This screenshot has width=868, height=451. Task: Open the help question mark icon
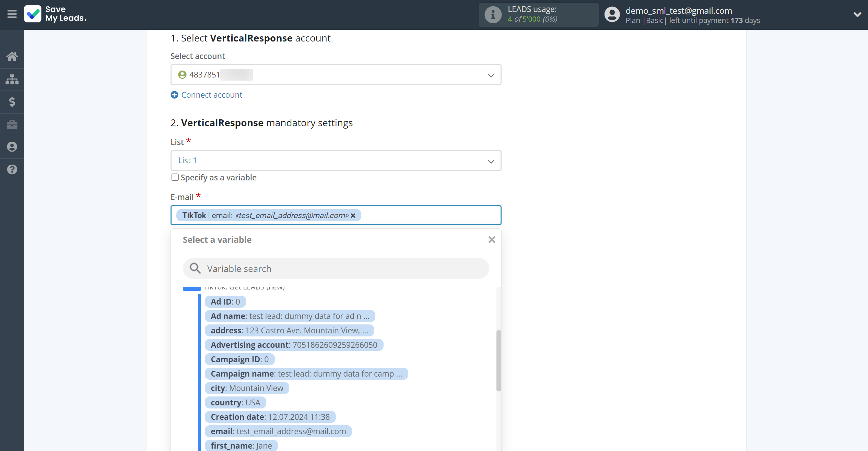click(x=12, y=169)
